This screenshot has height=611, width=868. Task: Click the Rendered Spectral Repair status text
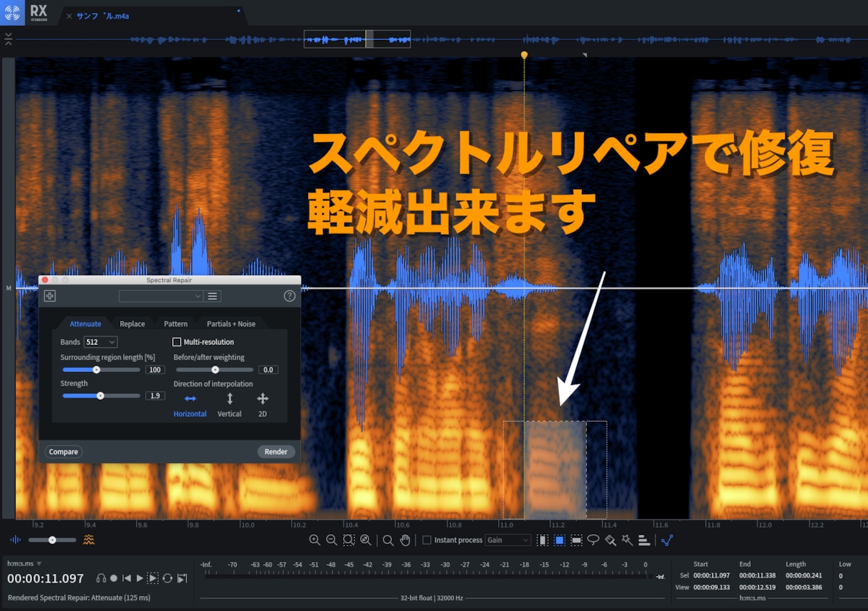pos(79,598)
